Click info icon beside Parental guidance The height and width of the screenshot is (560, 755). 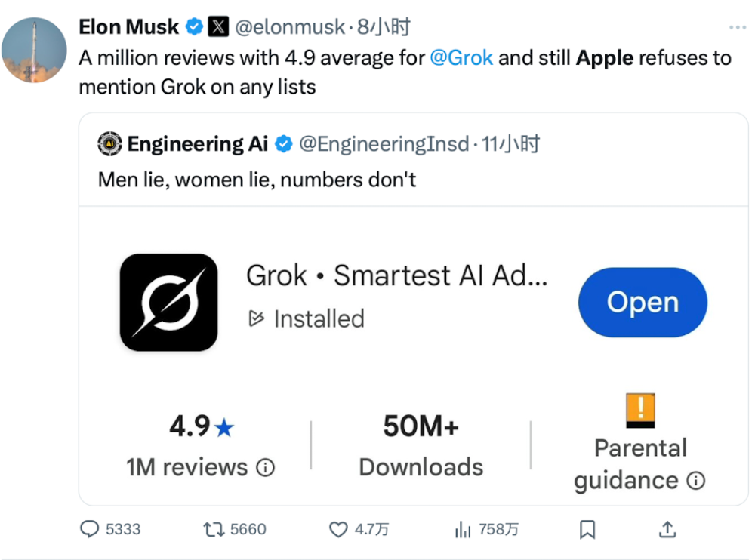(x=696, y=480)
